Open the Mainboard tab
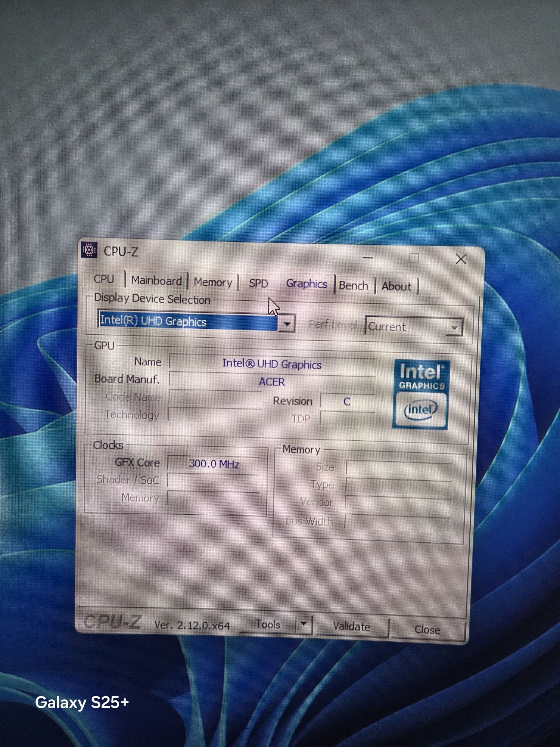This screenshot has height=747, width=560. tap(156, 280)
